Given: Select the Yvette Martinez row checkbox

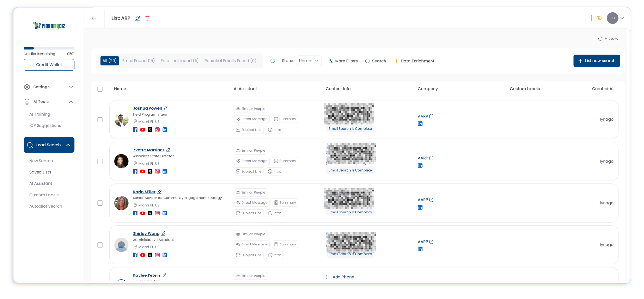Looking at the screenshot, I should pos(100,161).
